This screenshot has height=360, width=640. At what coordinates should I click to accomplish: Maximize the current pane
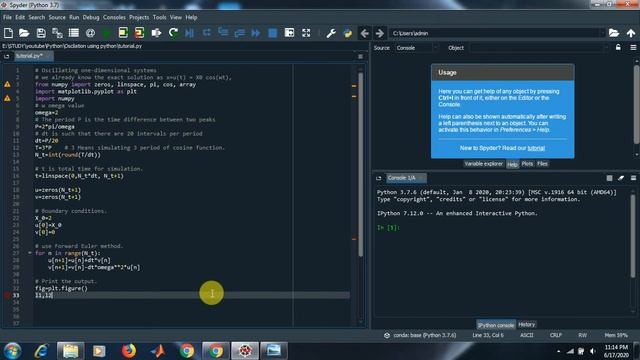point(289,33)
